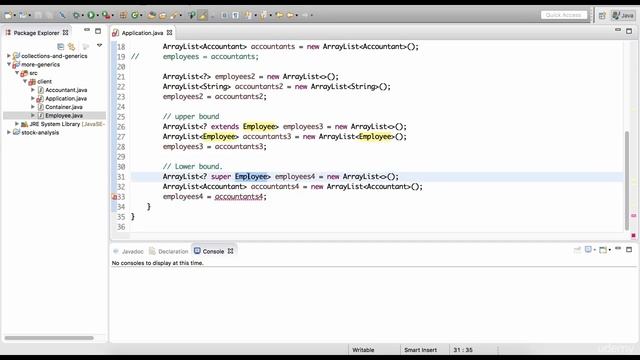The height and width of the screenshot is (360, 640).
Task: Click the Open Type toolbar icon
Action: click(x=152, y=15)
